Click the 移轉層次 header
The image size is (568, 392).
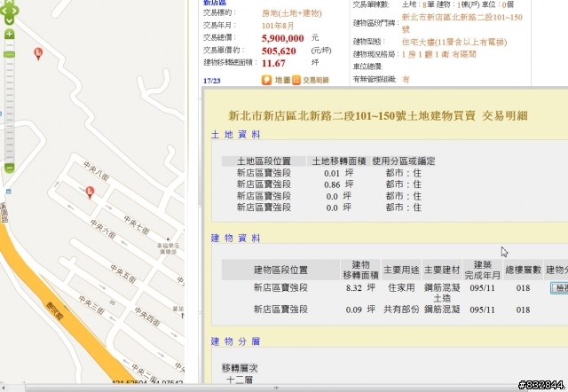click(x=240, y=368)
